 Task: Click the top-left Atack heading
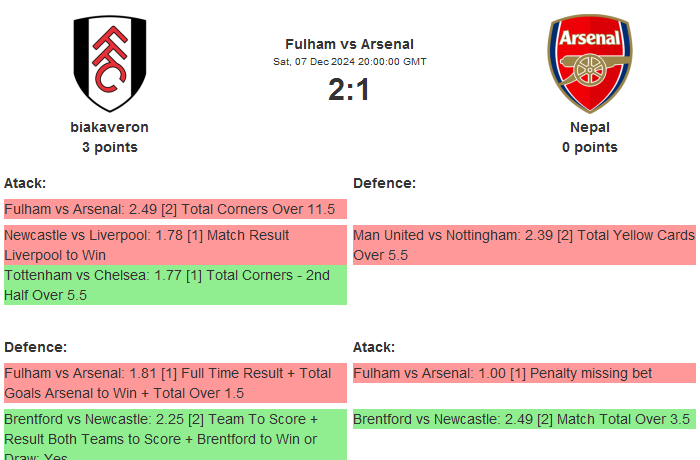click(25, 183)
